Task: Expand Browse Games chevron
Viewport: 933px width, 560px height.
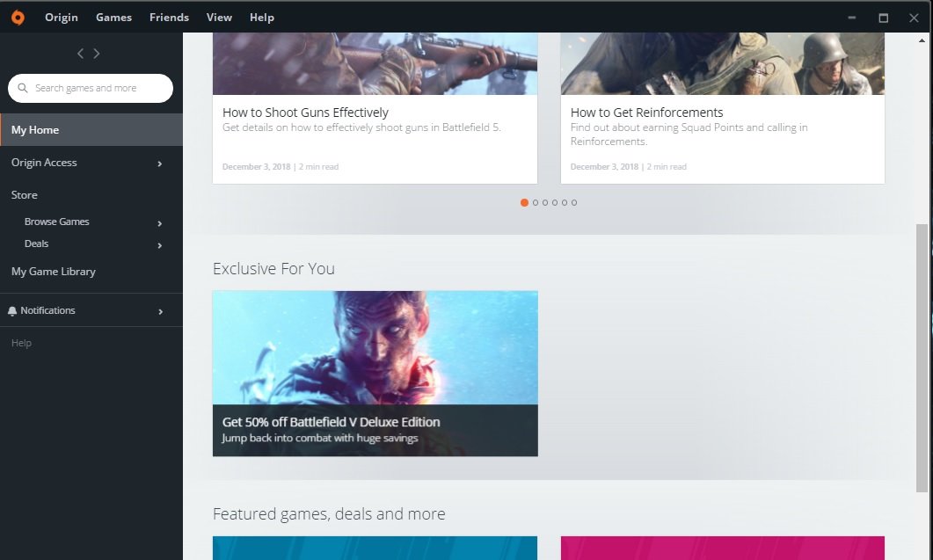Action: pyautogui.click(x=159, y=223)
